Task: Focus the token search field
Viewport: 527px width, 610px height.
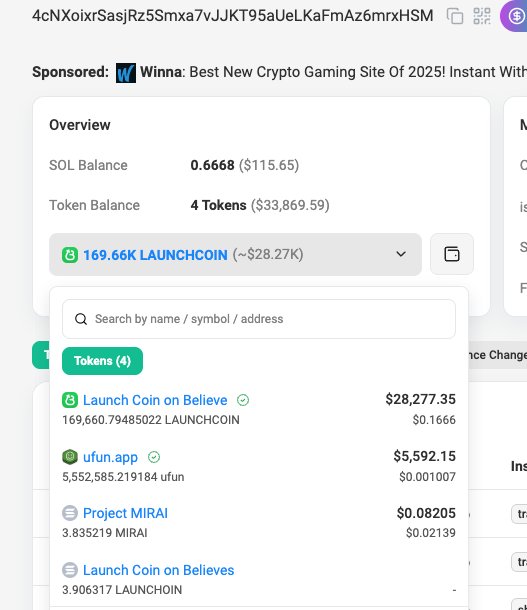Action: point(259,319)
